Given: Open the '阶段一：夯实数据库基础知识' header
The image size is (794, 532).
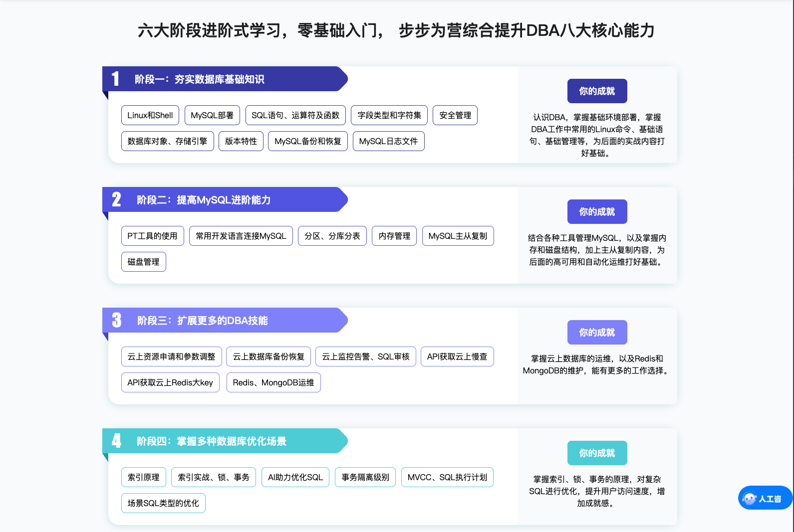Looking at the screenshot, I should pos(200,79).
